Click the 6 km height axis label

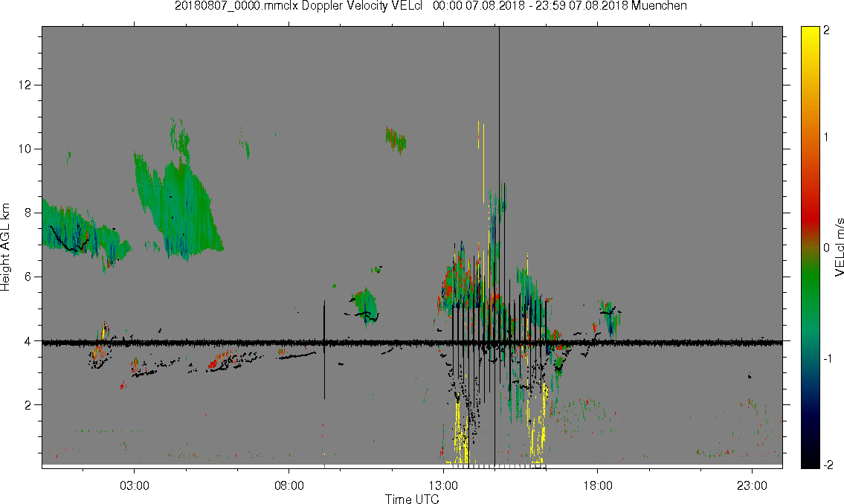28,277
